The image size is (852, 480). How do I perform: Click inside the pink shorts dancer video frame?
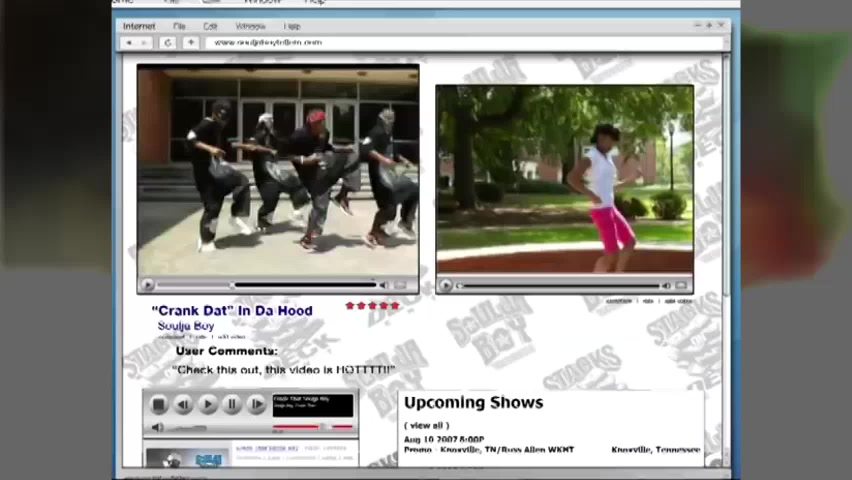tap(565, 179)
